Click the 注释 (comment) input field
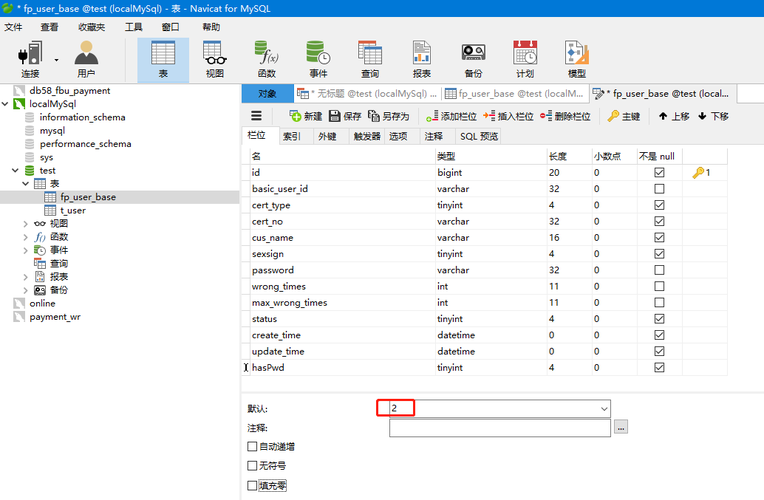Viewport: 764px width, 500px height. pyautogui.click(x=499, y=428)
